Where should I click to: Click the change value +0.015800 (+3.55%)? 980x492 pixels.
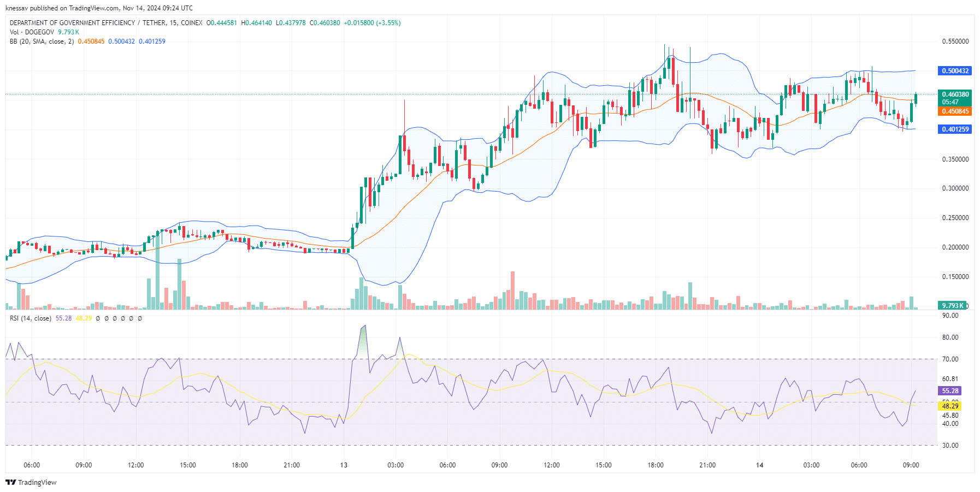[372, 23]
